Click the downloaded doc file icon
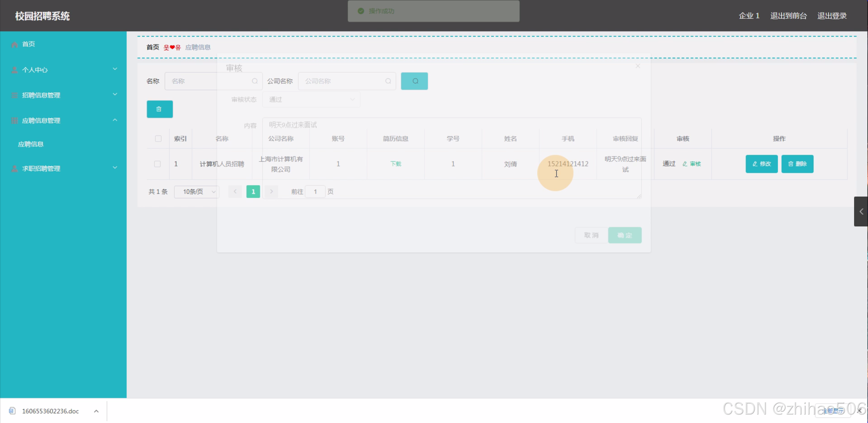868x423 pixels. point(12,411)
